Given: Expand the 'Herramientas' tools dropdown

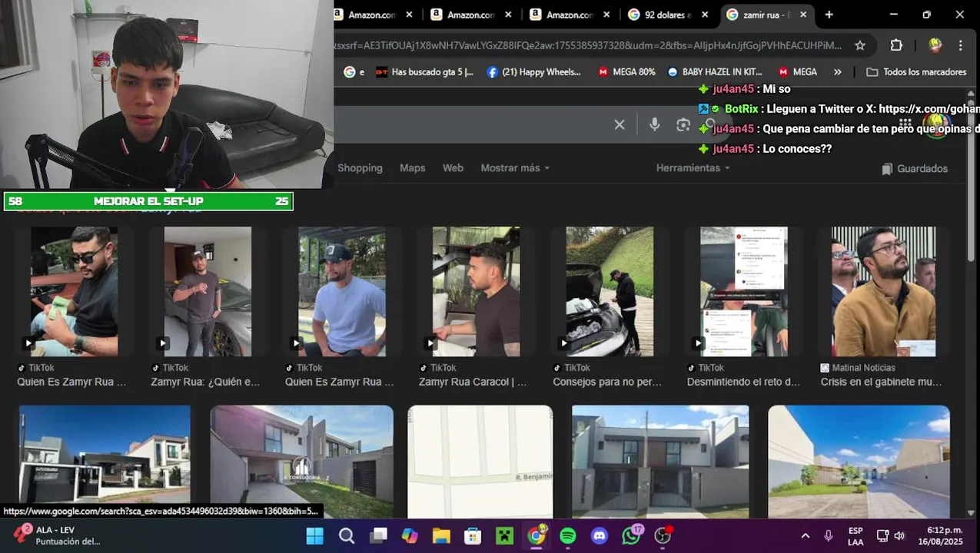Looking at the screenshot, I should pos(693,167).
